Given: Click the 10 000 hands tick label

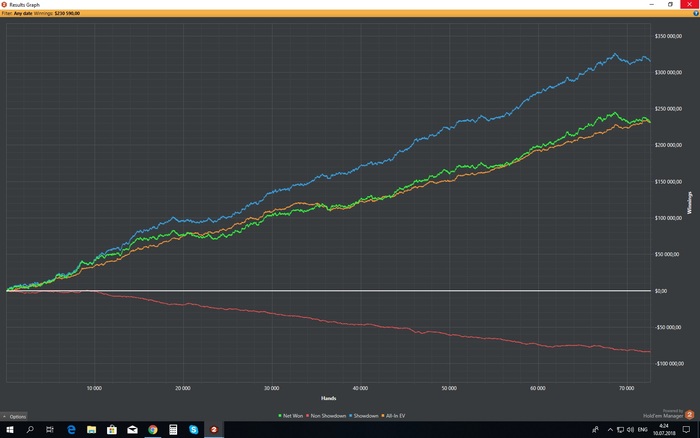Looking at the screenshot, I should pos(94,388).
